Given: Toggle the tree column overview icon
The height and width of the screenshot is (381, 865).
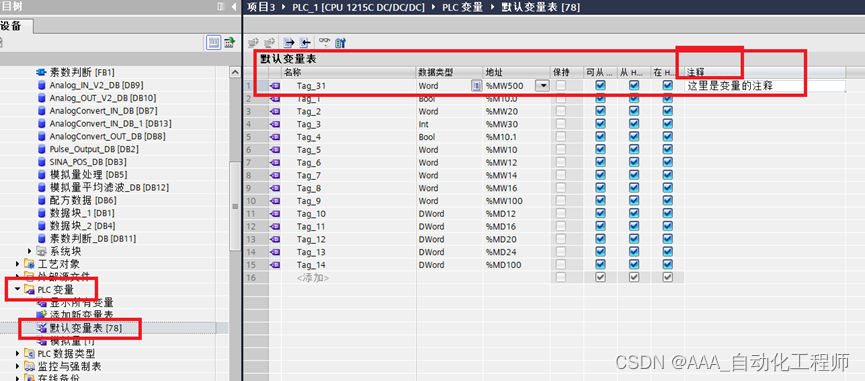Looking at the screenshot, I should [x=214, y=42].
